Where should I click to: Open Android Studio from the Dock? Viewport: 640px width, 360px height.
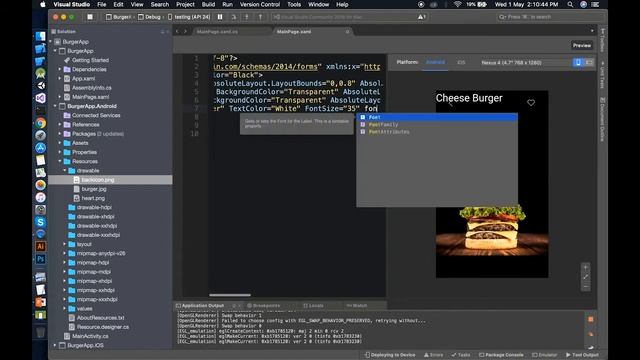click(x=40, y=73)
